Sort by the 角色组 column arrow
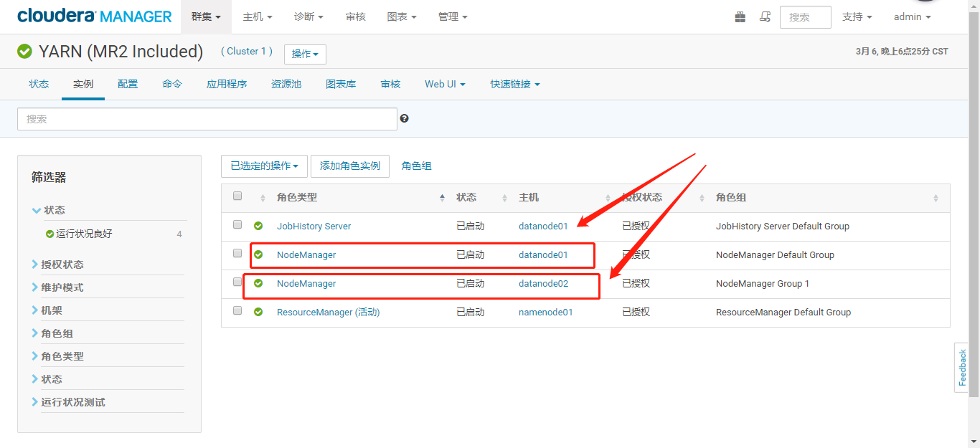 936,198
